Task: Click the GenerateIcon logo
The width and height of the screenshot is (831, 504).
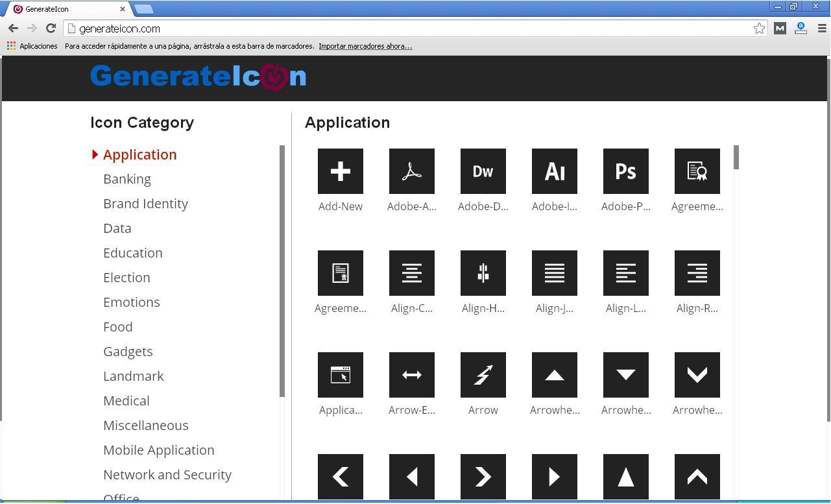Action: pyautogui.click(x=198, y=77)
